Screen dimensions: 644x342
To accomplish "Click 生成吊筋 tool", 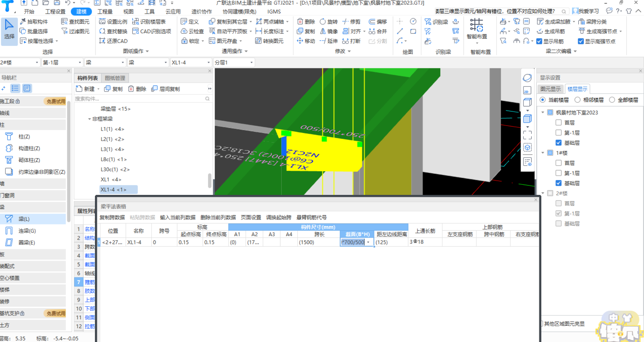I will pyautogui.click(x=551, y=31).
